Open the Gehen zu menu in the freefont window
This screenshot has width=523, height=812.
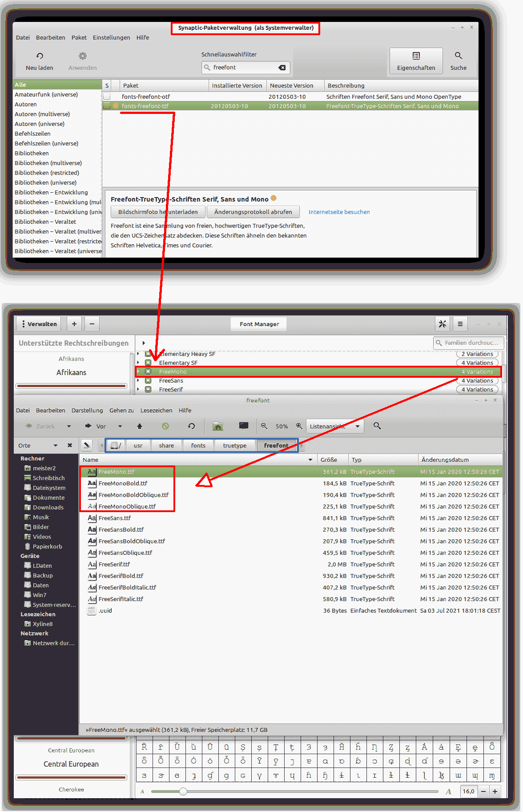click(121, 411)
